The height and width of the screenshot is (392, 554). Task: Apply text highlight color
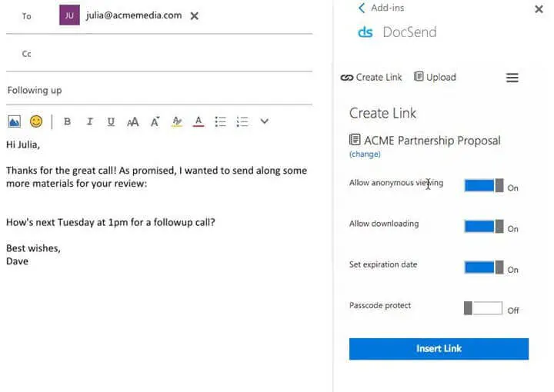[x=177, y=121]
